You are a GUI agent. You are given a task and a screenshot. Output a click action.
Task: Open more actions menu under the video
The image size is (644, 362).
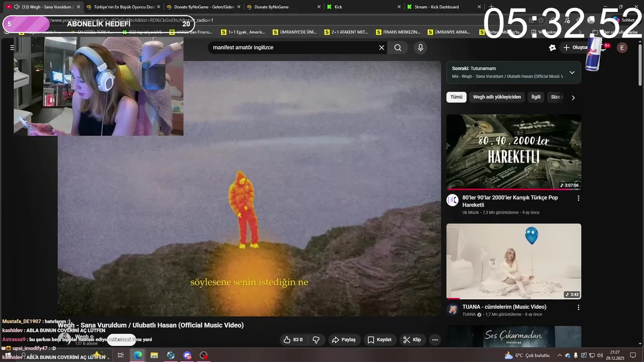pyautogui.click(x=435, y=340)
